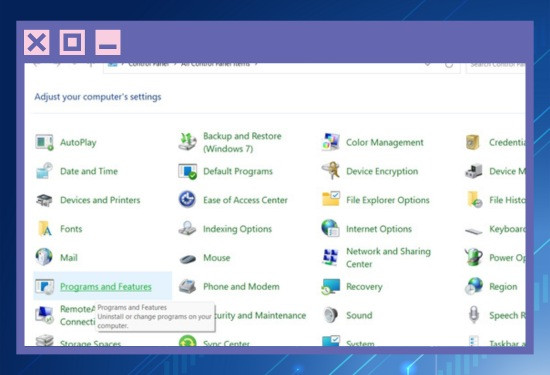This screenshot has height=375, width=550.
Task: Click the pink square maximize button
Action: 72,42
